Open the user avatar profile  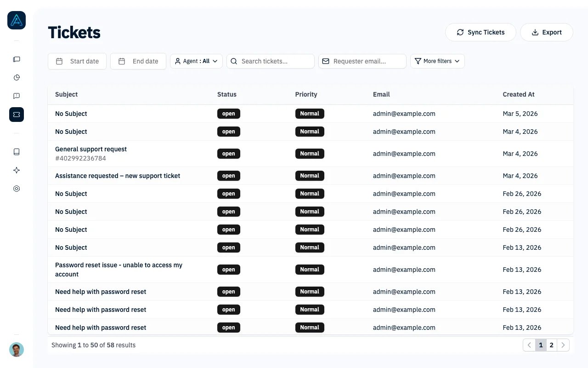tap(17, 350)
